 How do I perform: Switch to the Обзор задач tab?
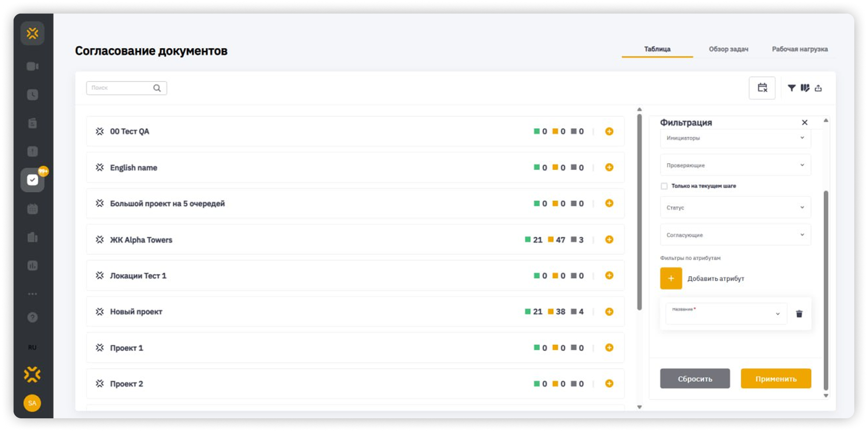click(x=728, y=49)
